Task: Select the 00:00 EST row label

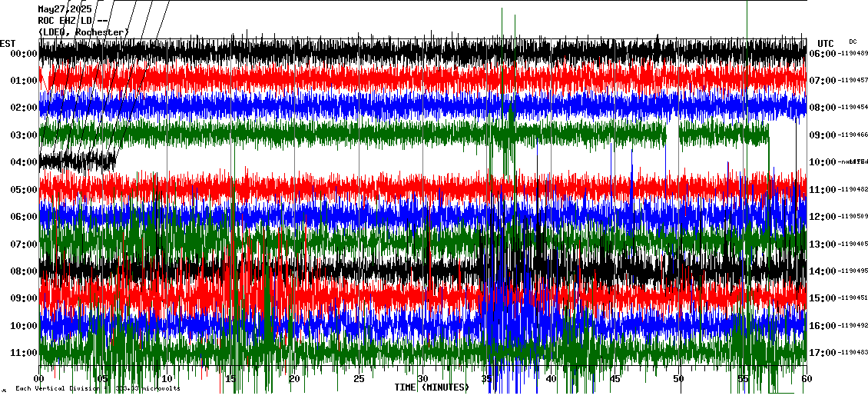Action: coord(24,54)
